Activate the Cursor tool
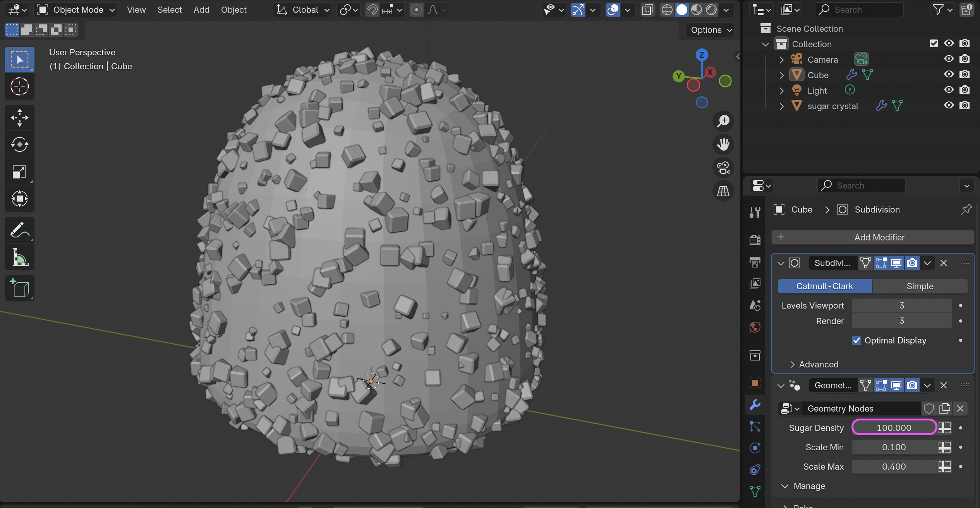This screenshot has width=980, height=508. 19,86
